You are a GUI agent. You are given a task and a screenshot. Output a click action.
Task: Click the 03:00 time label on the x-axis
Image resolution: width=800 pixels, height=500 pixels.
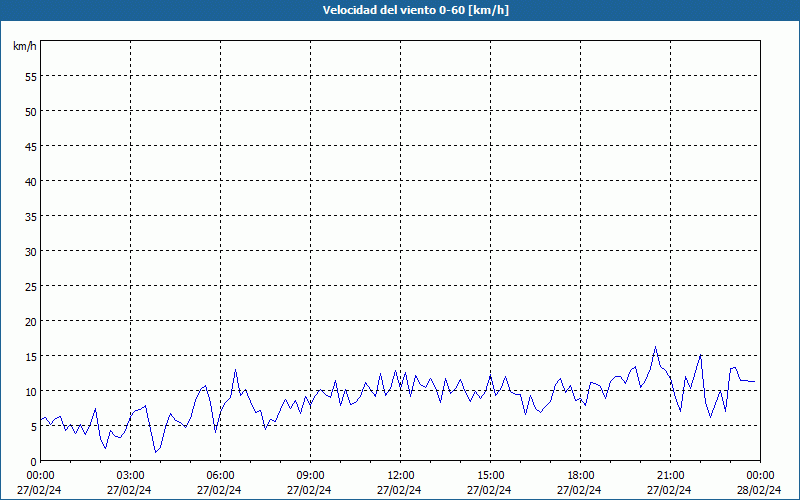(x=130, y=475)
